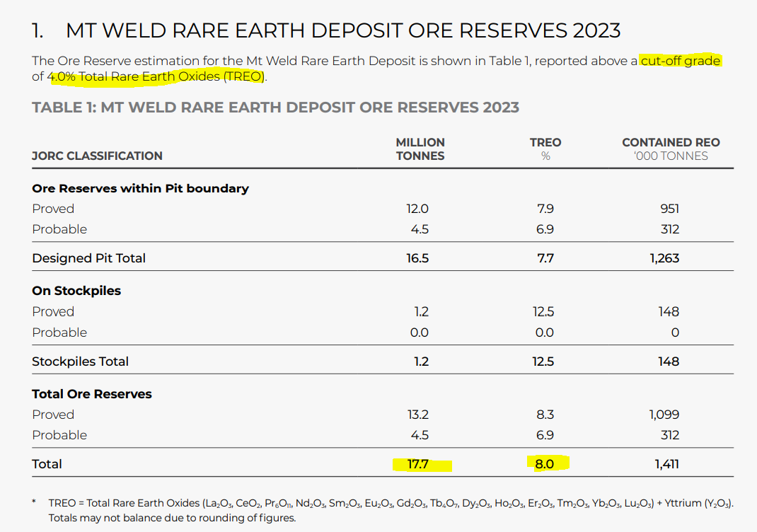The width and height of the screenshot is (757, 532).
Task: Click the 8.3 TREO value
Action: (545, 414)
